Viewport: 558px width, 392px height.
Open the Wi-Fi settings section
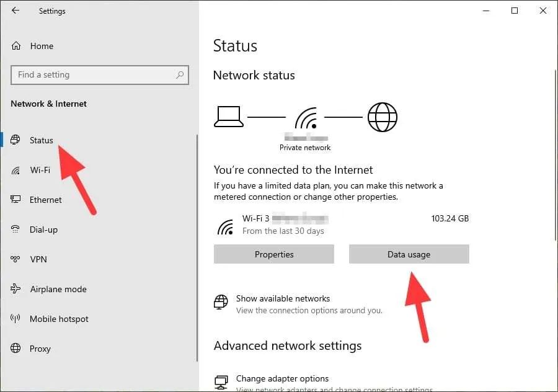click(x=40, y=170)
